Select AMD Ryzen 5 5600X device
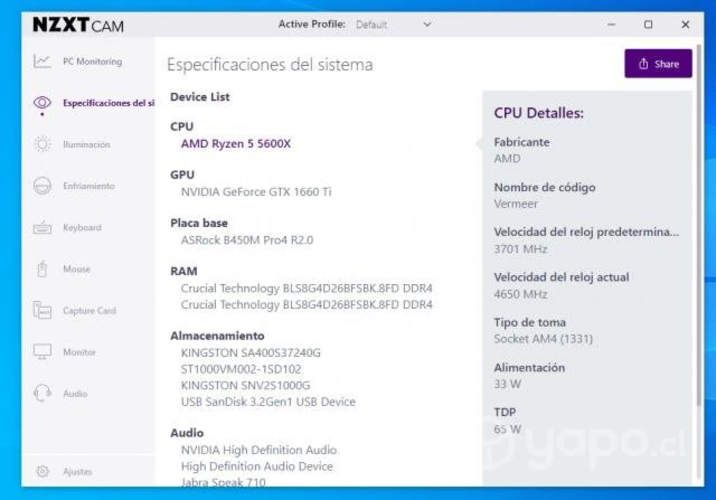This screenshot has height=500, width=716. tap(236, 144)
